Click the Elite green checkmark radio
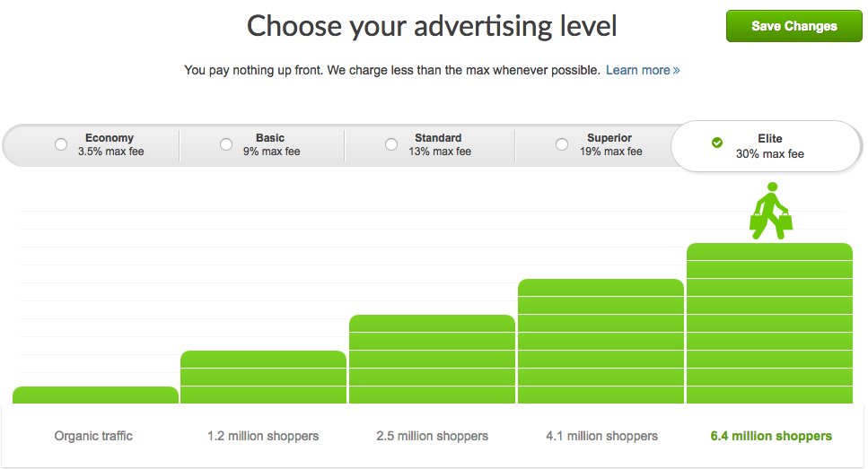Screen dimensions: 868x469 click(x=717, y=143)
